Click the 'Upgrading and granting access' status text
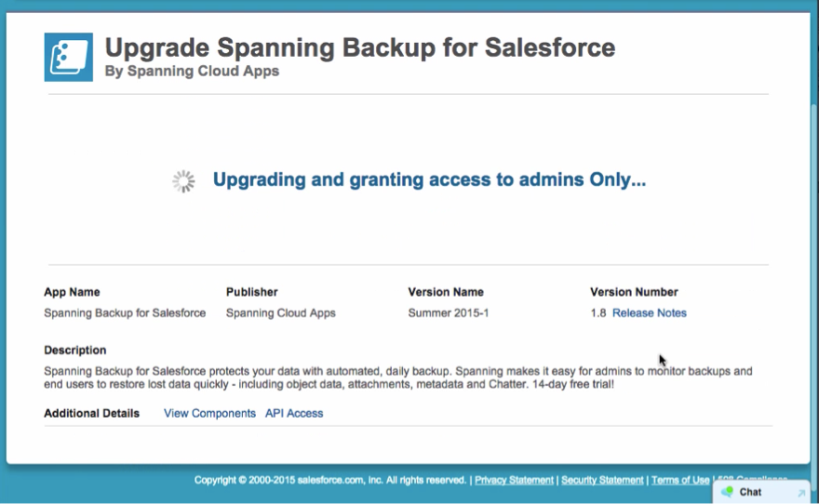This screenshot has height=504, width=819. click(429, 179)
